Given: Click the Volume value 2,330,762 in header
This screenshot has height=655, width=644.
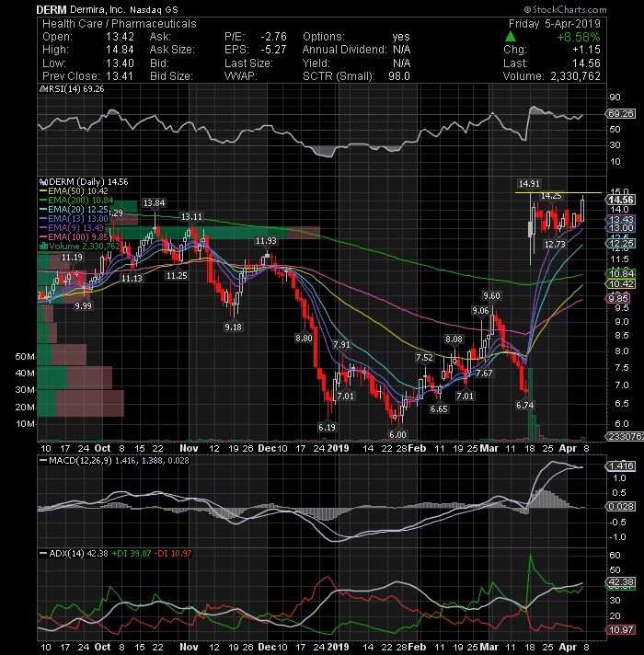Looking at the screenshot, I should [575, 76].
